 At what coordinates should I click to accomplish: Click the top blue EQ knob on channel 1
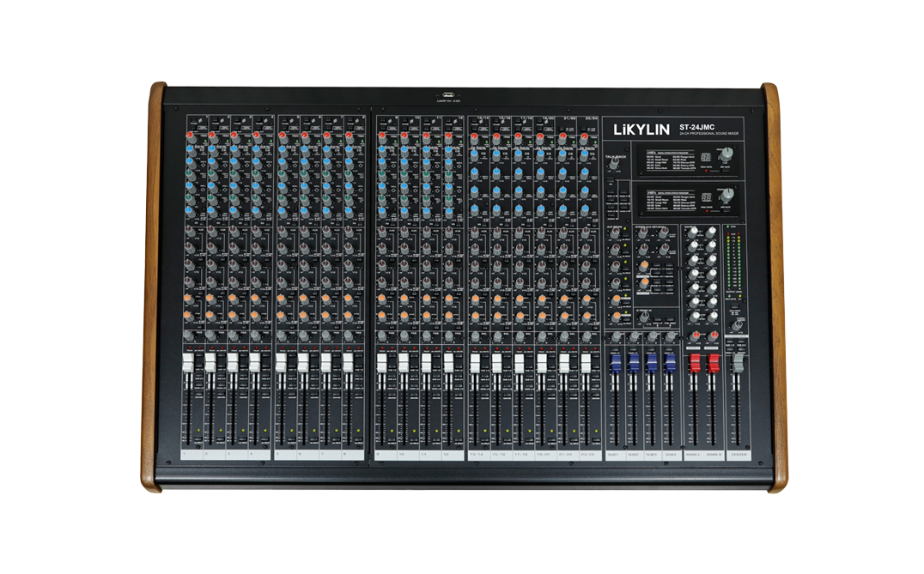pos(188,151)
